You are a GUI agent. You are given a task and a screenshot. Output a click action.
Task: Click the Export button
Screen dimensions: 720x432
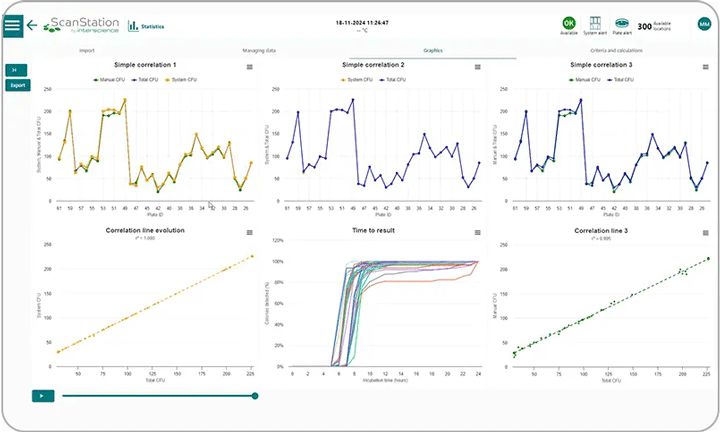pos(17,85)
